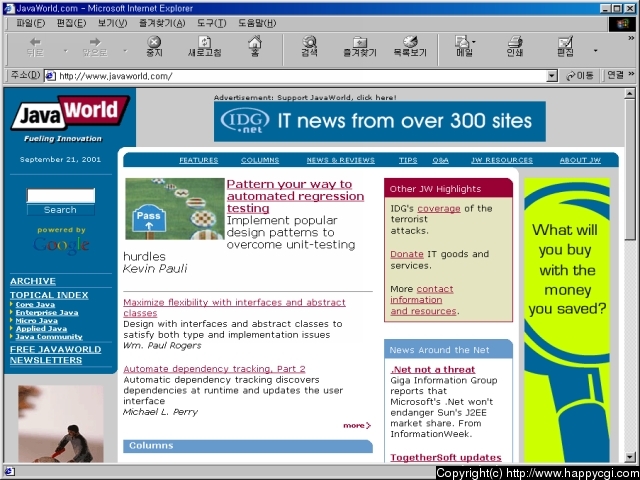Open Maximize flexibility with interfaces article link
Image resolution: width=640 pixels, height=480 pixels.
click(234, 308)
